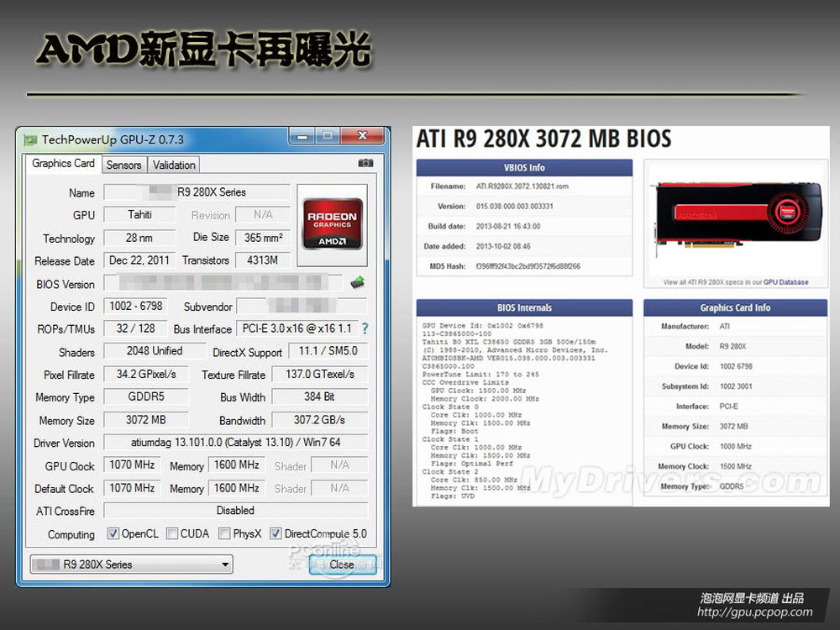This screenshot has width=840, height=630.
Task: Click the Name field showing R9 280X Series
Action: (197, 192)
